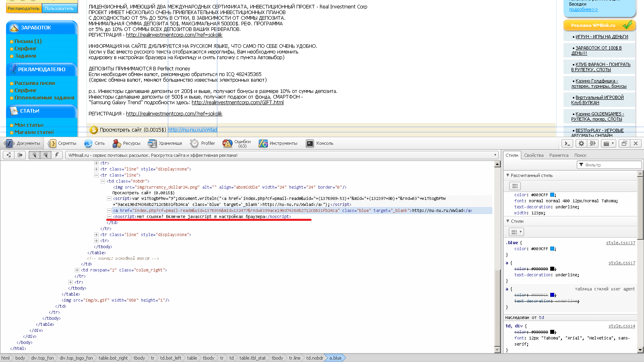Toggle the command line prompt icon
Image resolution: width=644 pixels, height=362 pixels.
(567, 143)
